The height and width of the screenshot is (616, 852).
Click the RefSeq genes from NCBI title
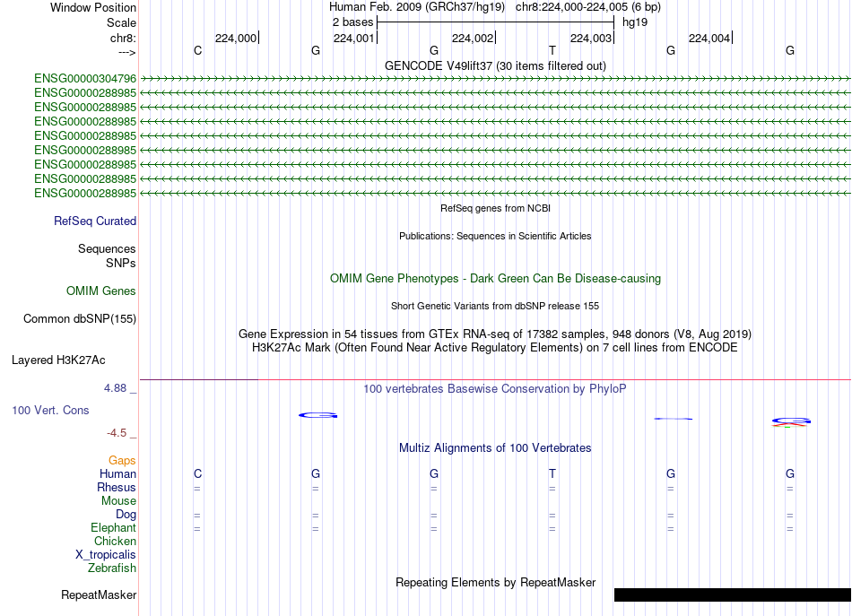pos(495,208)
